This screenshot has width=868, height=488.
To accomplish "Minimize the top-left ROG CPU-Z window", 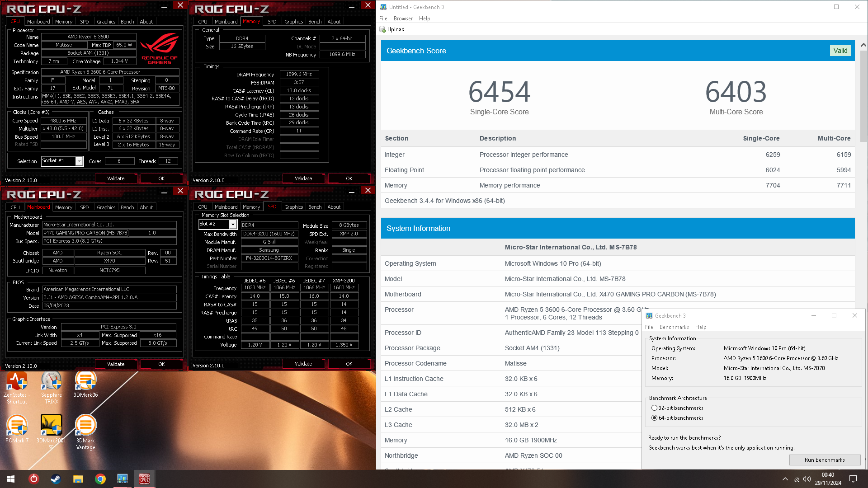I will [x=164, y=6].
